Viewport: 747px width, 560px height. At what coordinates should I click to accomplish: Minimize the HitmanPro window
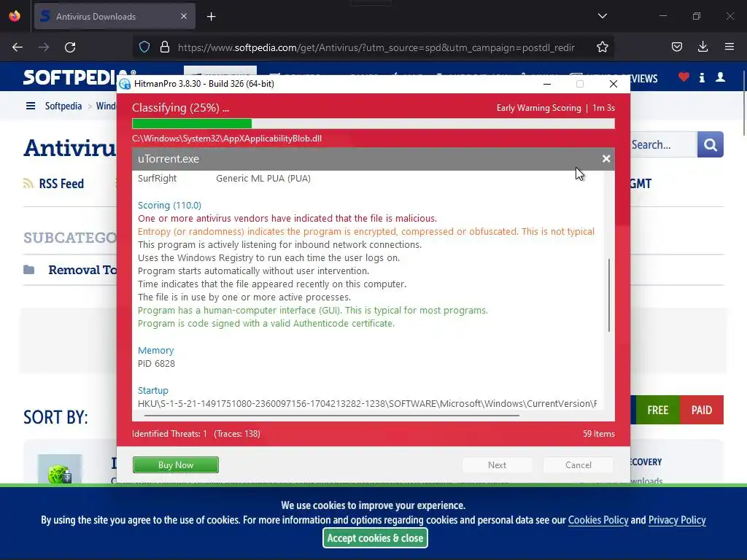point(547,84)
